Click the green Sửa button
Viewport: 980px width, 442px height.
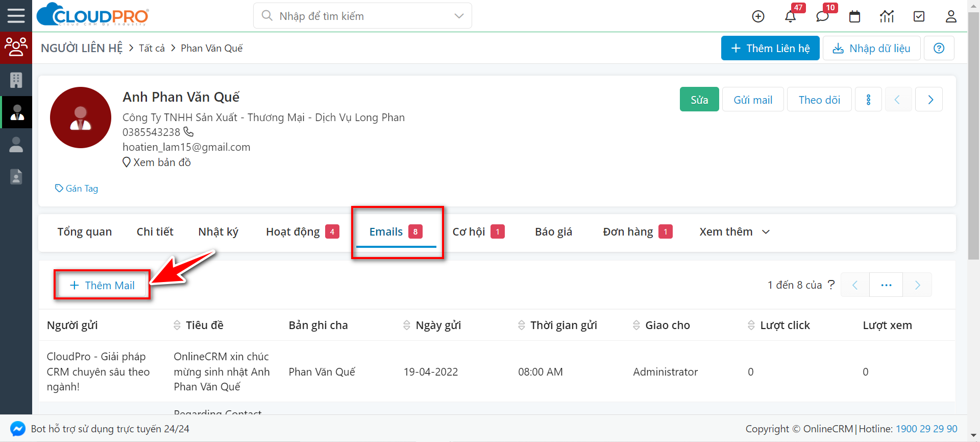point(699,99)
